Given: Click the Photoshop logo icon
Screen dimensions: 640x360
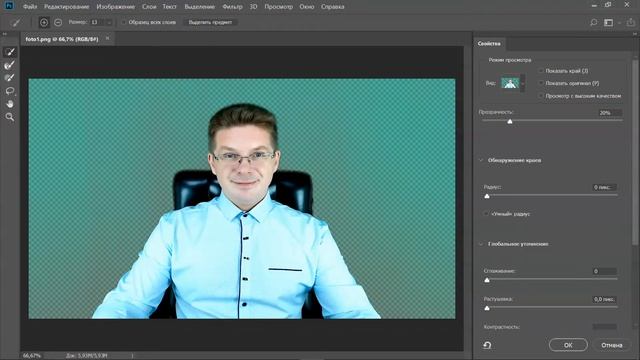Looking at the screenshot, I should [x=9, y=6].
